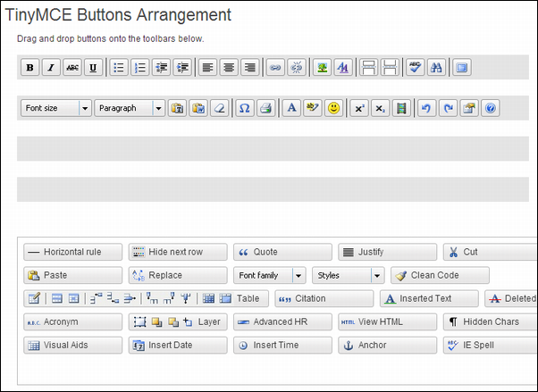Select the Citation button

tap(324, 299)
